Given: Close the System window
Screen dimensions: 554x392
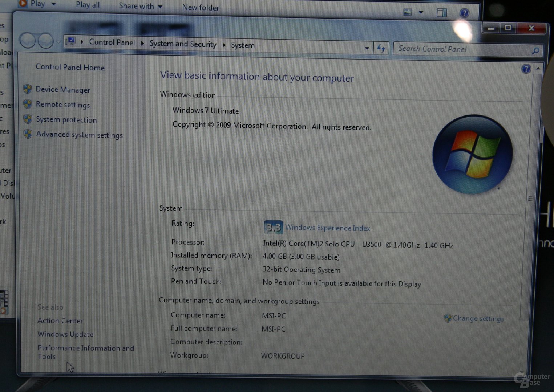Looking at the screenshot, I should (531, 28).
